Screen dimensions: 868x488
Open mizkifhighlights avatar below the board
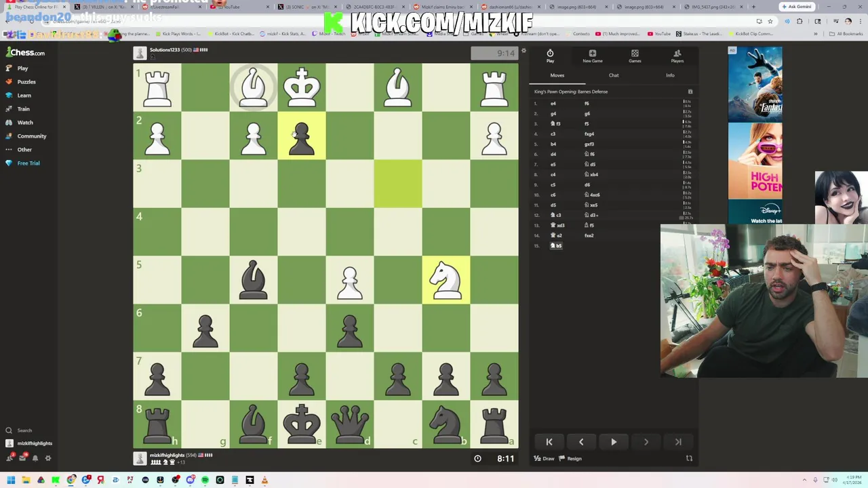(x=140, y=459)
